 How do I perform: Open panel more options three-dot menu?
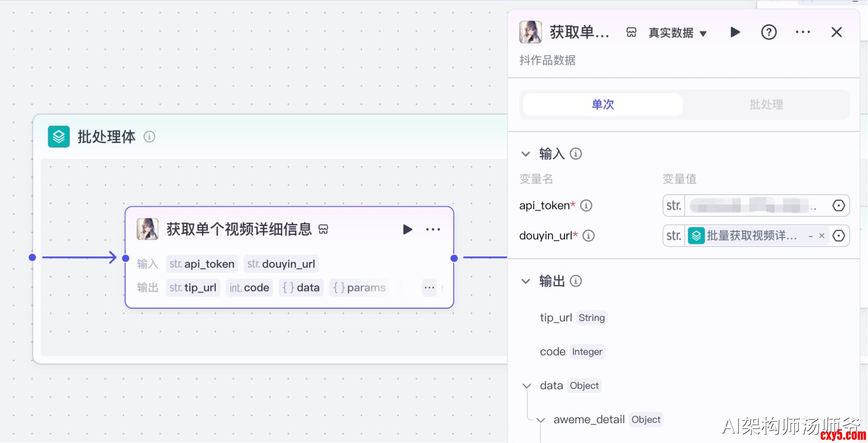[802, 32]
